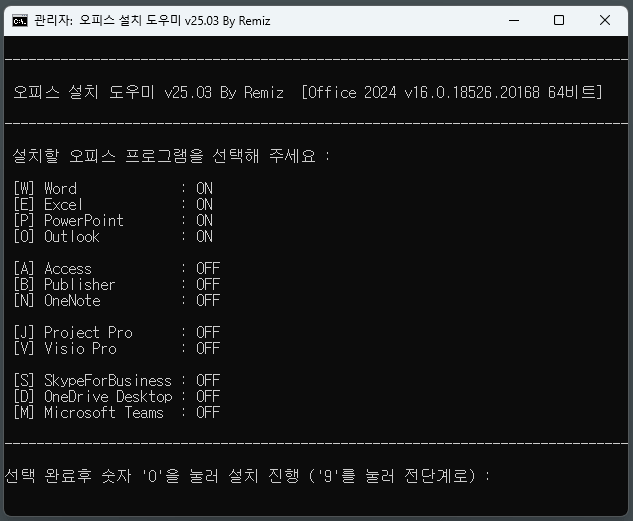The image size is (633, 521).
Task: Click the '[J] Project Pro' option label
Action: pos(73,333)
